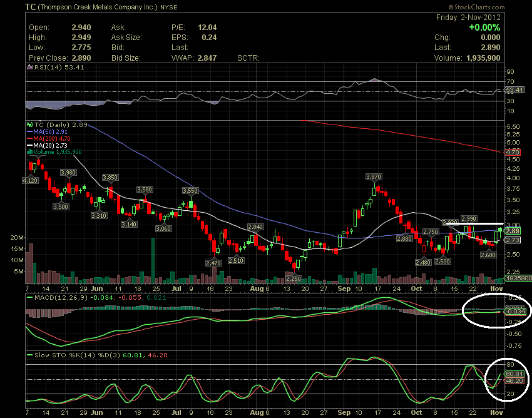Click the 2.600 low price label
The image size is (532, 418).
click(488, 255)
